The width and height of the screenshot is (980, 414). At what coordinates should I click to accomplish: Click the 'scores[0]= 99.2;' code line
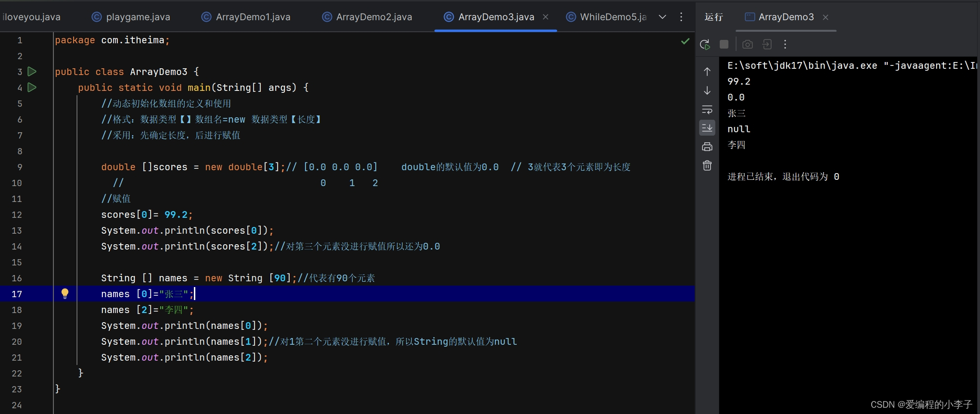pyautogui.click(x=147, y=214)
